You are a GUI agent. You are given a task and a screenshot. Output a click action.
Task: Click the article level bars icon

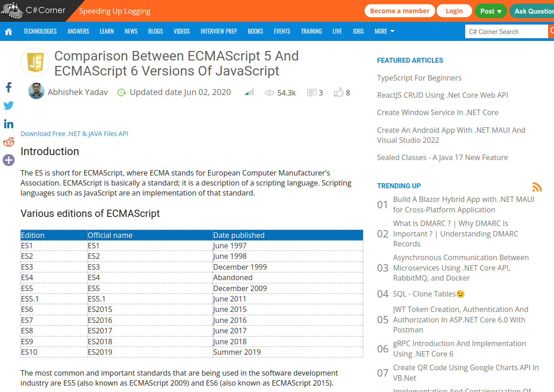click(x=249, y=92)
